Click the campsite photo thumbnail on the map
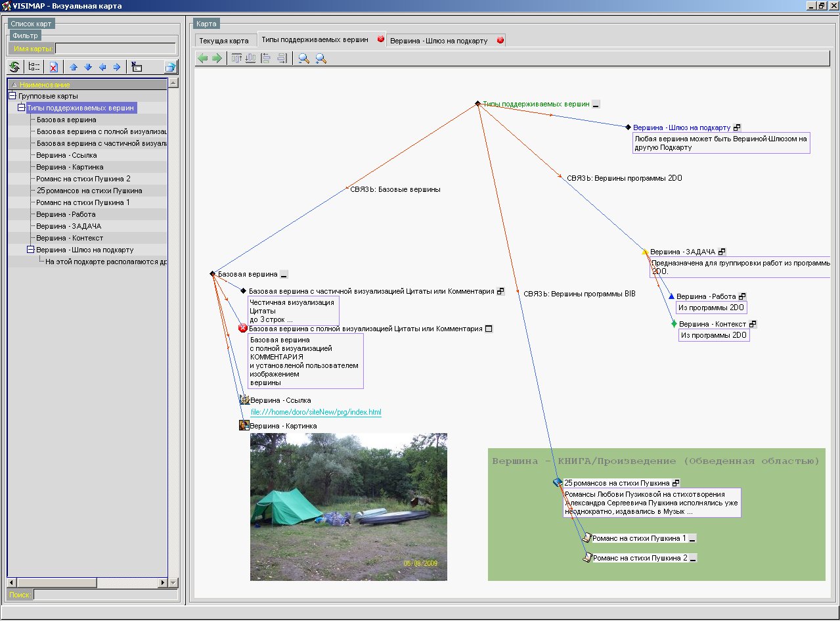The width and height of the screenshot is (840, 621). (x=349, y=506)
